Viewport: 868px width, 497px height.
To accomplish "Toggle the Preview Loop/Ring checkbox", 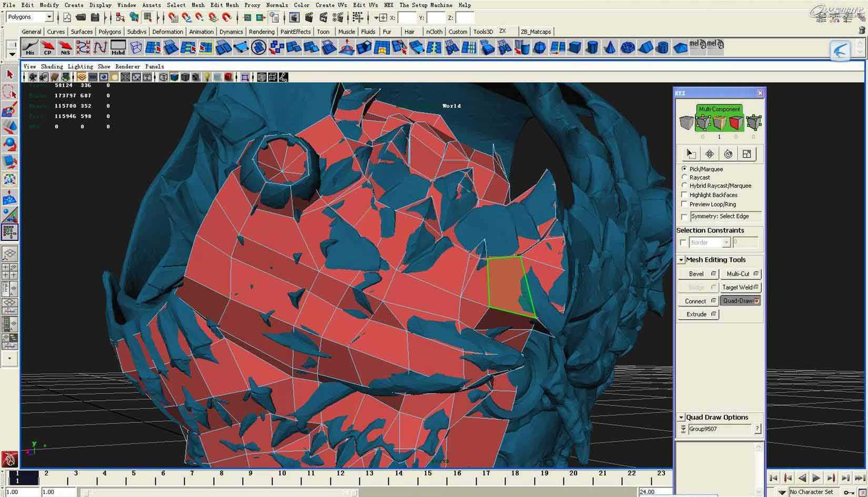I will (x=684, y=204).
